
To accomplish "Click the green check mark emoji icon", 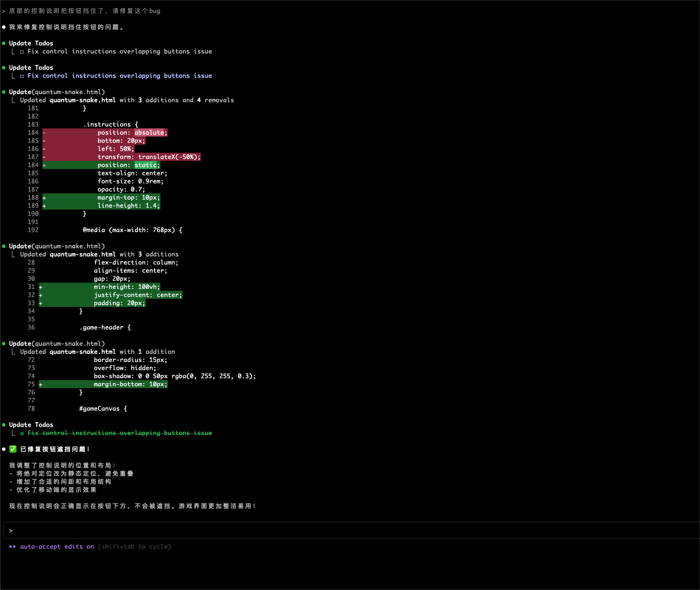I will [x=13, y=449].
